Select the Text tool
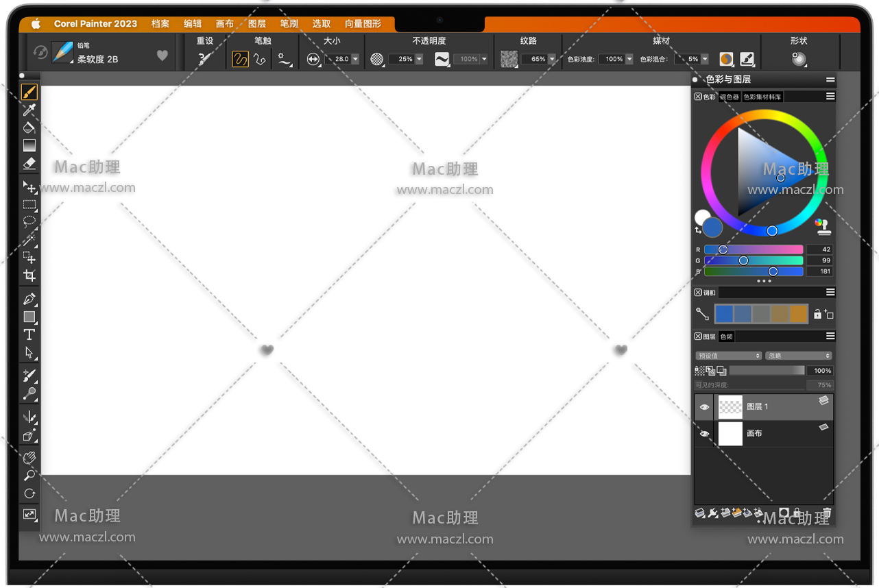Image resolution: width=879 pixels, height=588 pixels. click(29, 334)
